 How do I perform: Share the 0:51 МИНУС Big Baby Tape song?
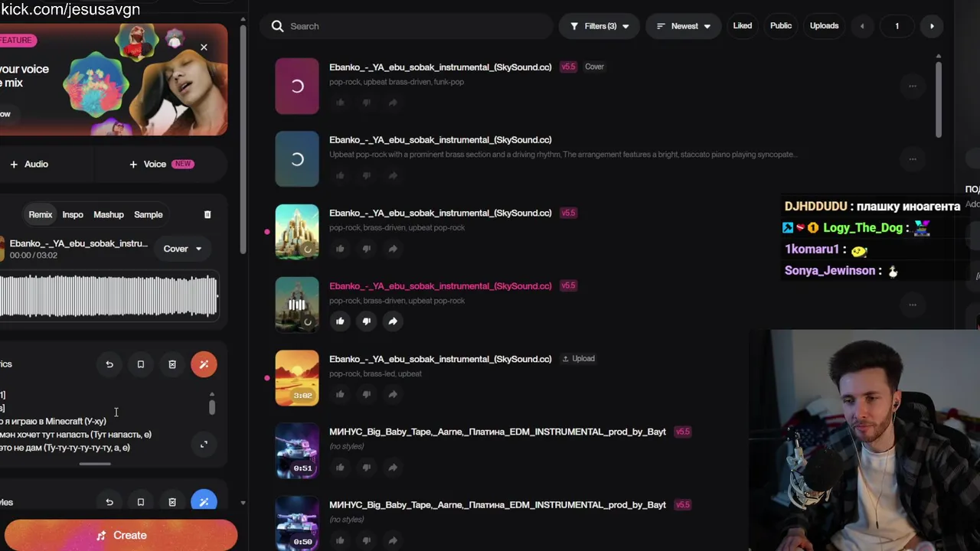(393, 468)
